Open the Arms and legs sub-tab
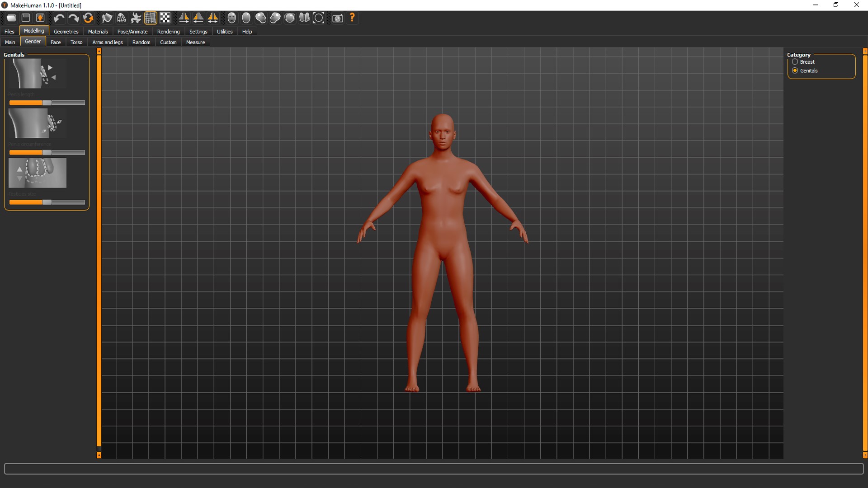This screenshot has height=488, width=868. [108, 42]
